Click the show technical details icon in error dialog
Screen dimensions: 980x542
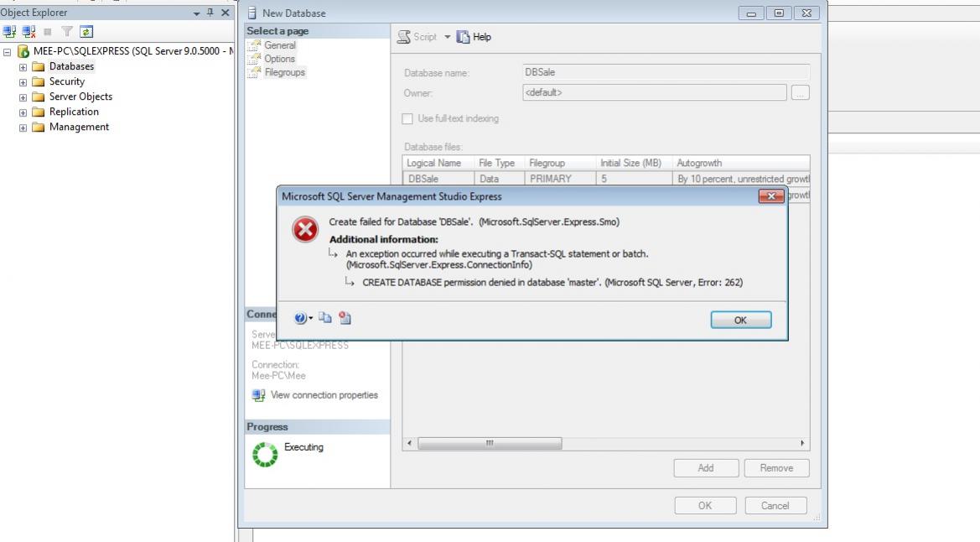coord(345,318)
